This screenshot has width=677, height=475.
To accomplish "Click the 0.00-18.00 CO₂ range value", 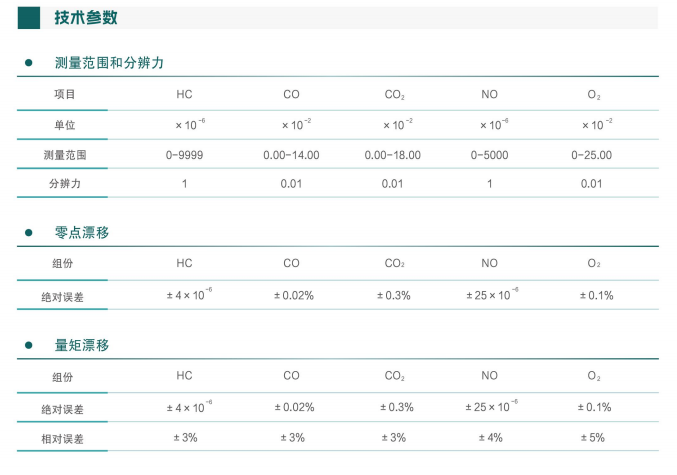I will point(393,155).
